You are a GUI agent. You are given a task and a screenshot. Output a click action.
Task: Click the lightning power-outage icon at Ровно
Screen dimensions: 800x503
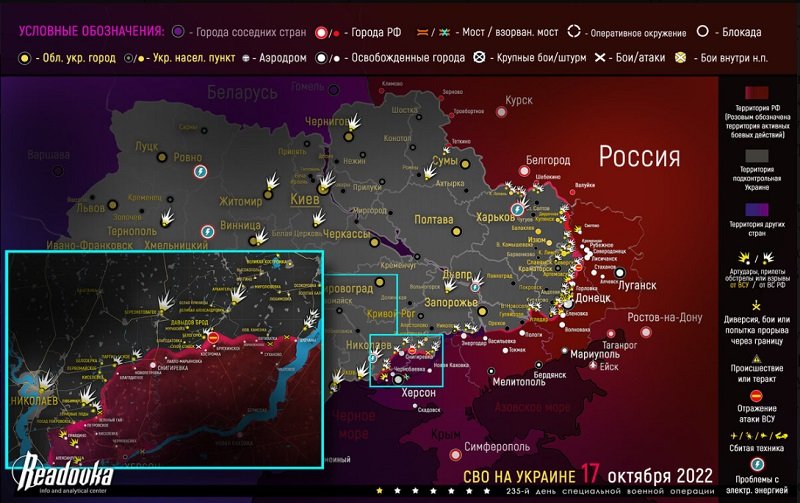coord(200,172)
